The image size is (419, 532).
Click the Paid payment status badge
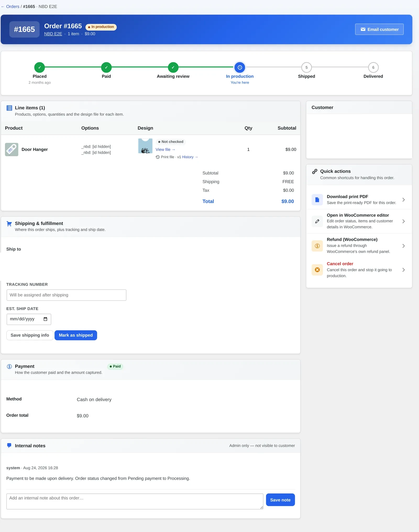(115, 366)
